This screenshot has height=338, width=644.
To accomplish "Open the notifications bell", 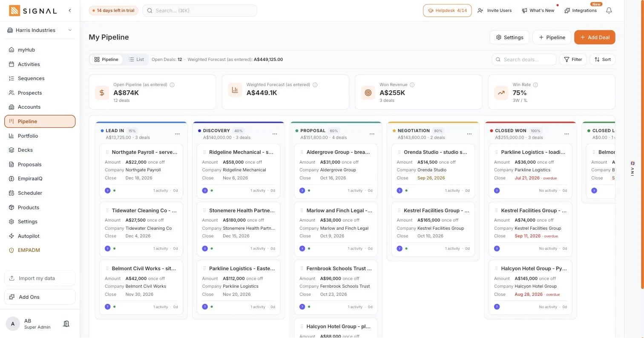I will point(609,10).
